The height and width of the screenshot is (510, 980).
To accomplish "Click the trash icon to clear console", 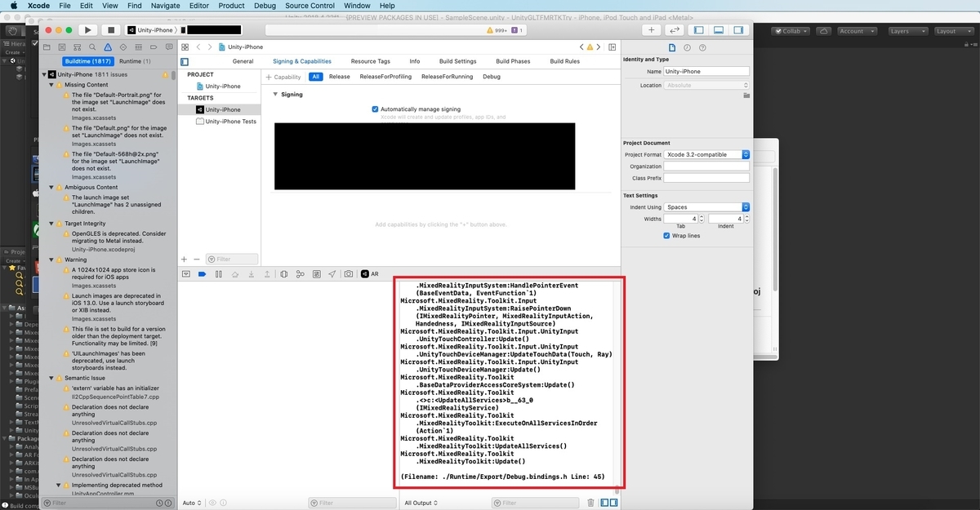I will pos(590,503).
